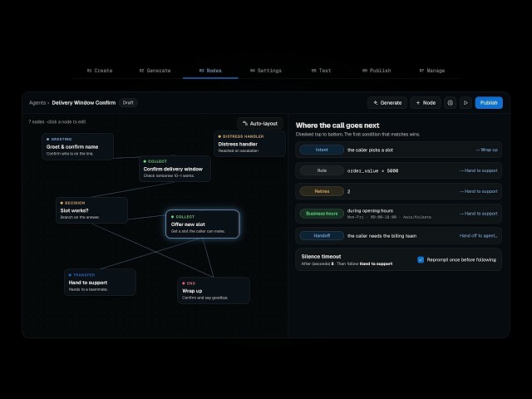Select the Distress handler node
The image size is (532, 399).
249,144
